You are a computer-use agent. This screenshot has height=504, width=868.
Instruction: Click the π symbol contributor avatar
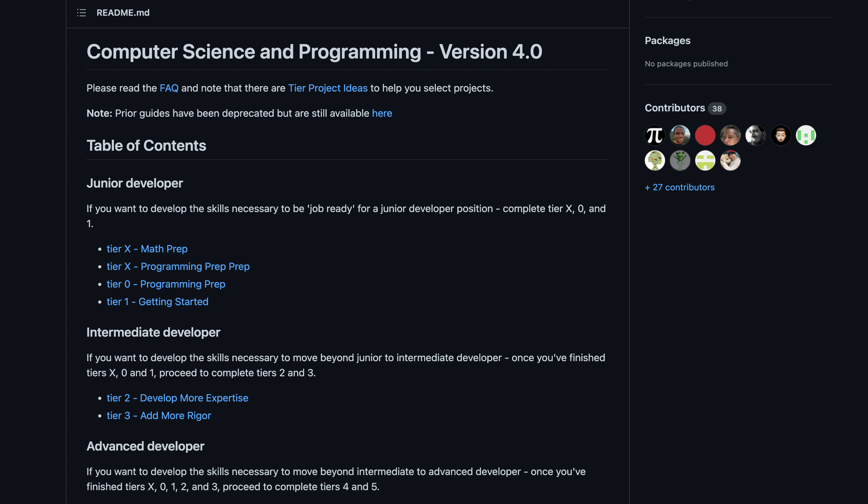tap(654, 135)
